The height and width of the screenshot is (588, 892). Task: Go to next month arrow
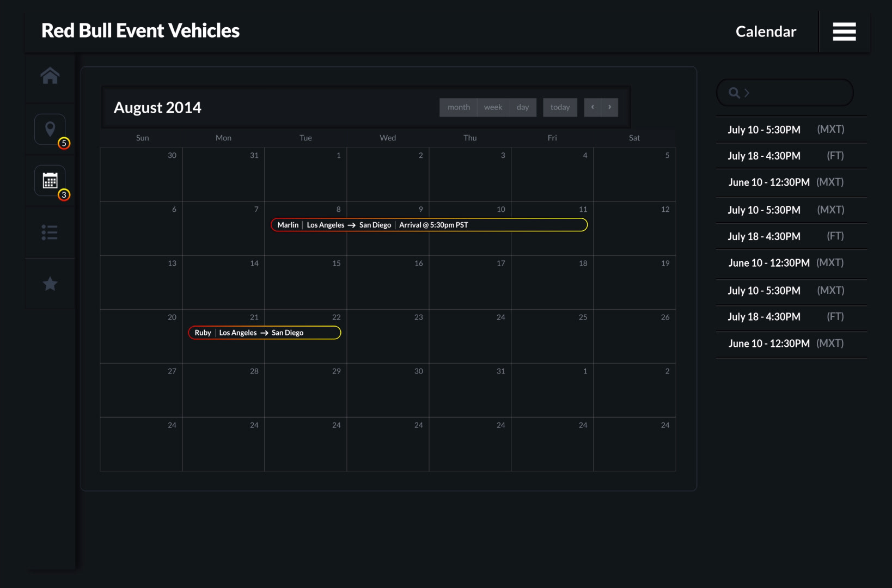610,107
